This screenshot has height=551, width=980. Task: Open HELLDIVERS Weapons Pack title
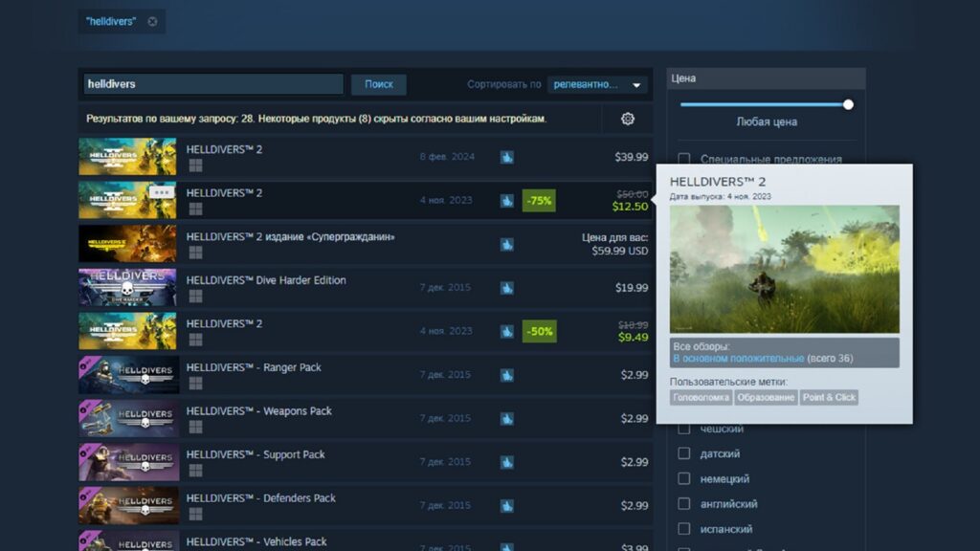coord(258,411)
